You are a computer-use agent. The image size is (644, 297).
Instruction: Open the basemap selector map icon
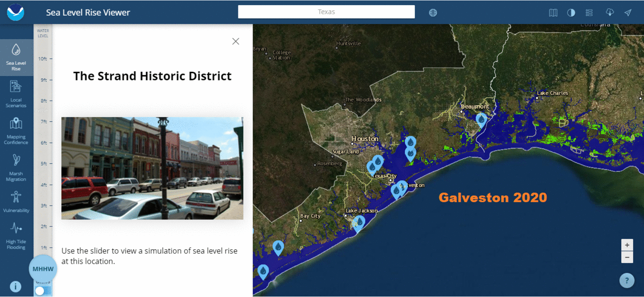tap(553, 12)
